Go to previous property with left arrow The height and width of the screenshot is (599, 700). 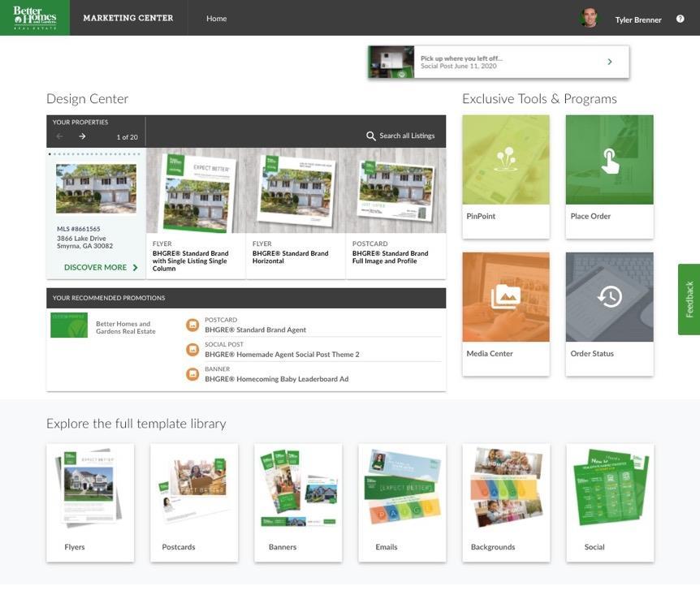tap(60, 136)
